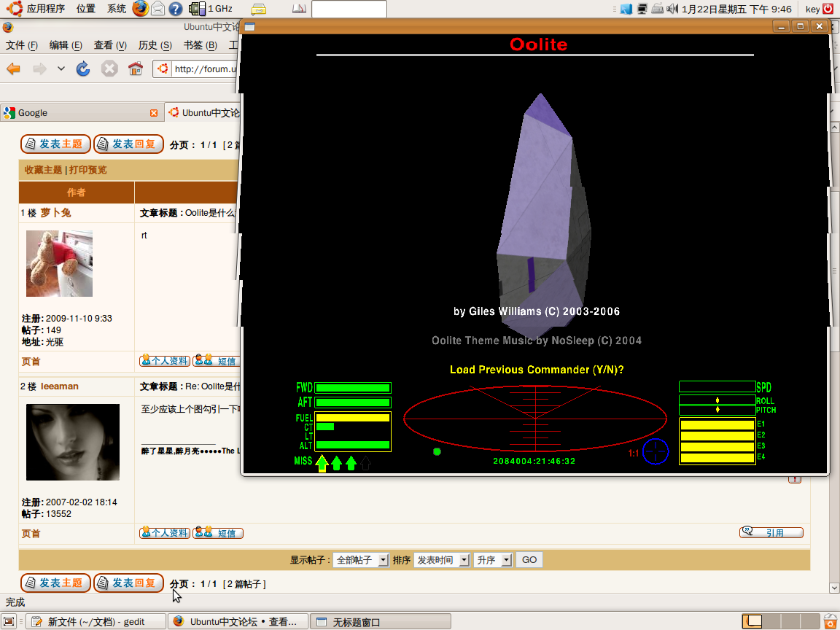Click the GO button
Image resolution: width=840 pixels, height=630 pixels.
[529, 560]
